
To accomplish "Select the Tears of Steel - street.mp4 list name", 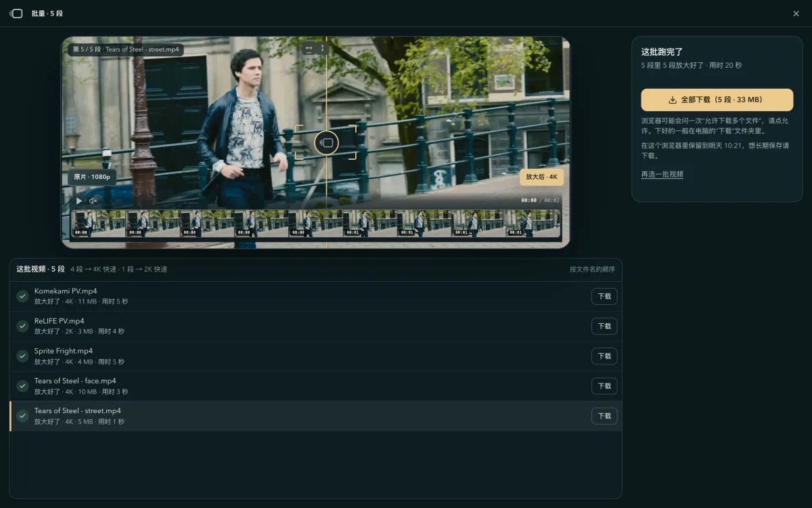I will (x=78, y=410).
